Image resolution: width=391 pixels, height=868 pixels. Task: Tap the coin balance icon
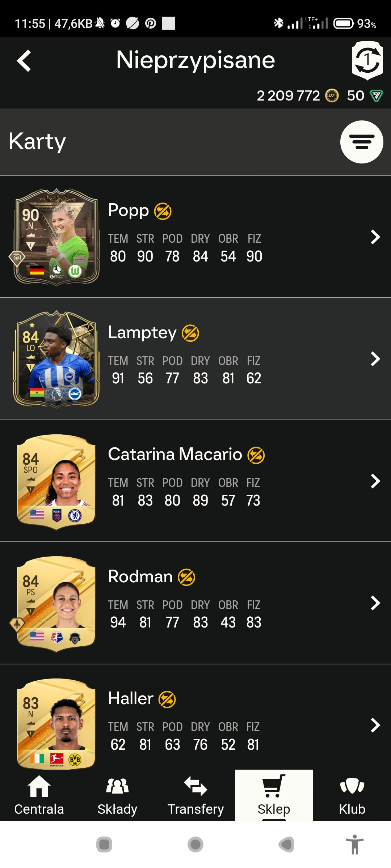pyautogui.click(x=332, y=96)
